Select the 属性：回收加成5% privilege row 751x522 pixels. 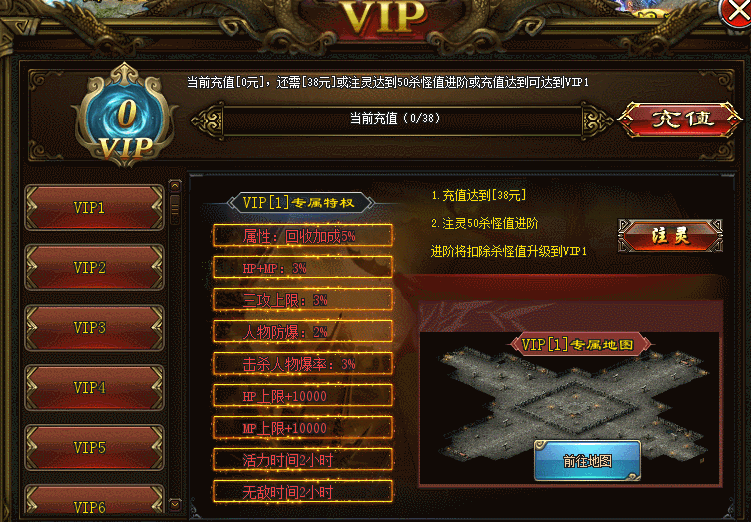(x=303, y=236)
